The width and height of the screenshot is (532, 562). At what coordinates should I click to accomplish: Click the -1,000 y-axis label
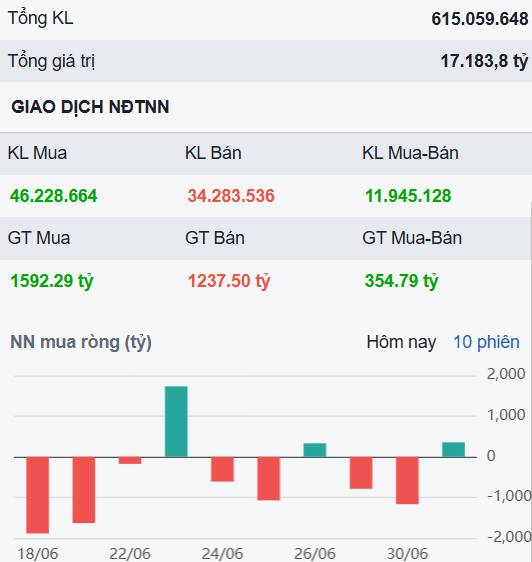509,496
